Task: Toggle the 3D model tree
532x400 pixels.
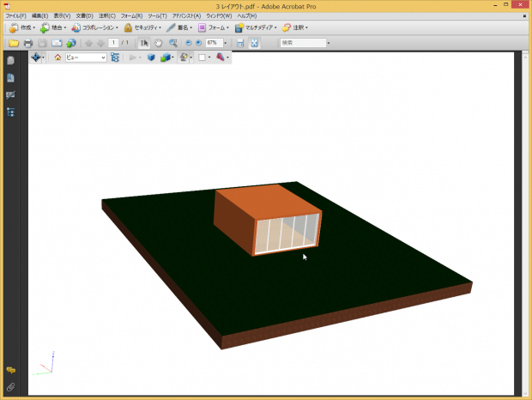Action: [115, 58]
